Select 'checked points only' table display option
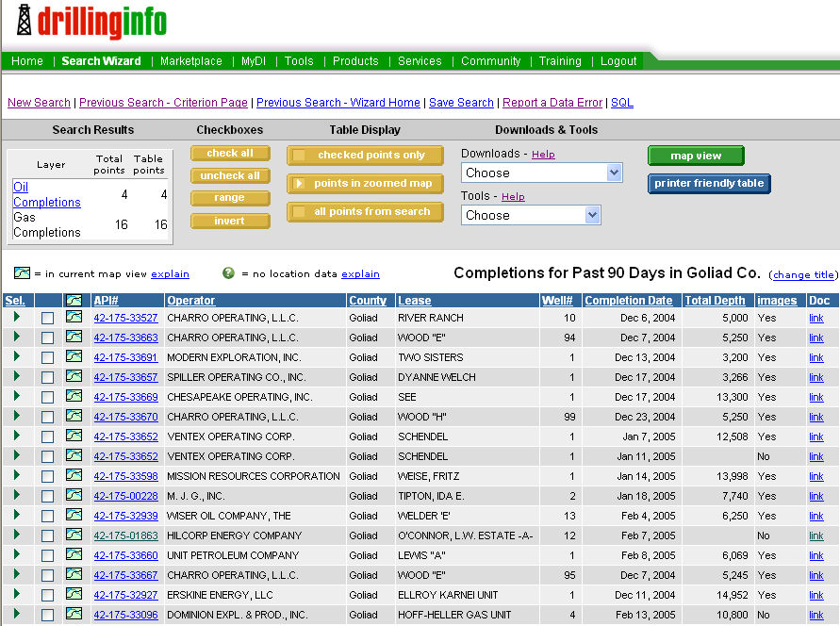This screenshot has width=840, height=626. [365, 156]
